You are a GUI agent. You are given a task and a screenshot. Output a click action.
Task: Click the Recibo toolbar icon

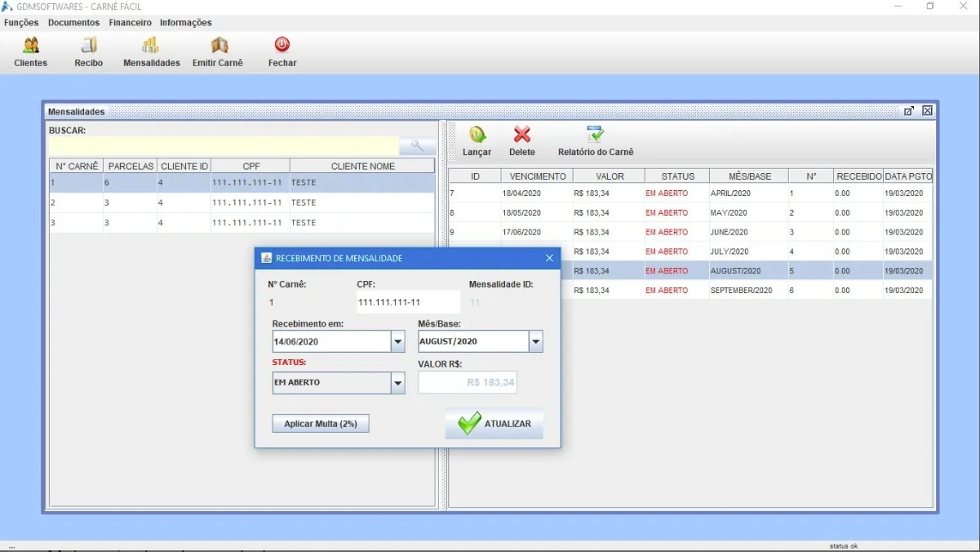pos(88,47)
